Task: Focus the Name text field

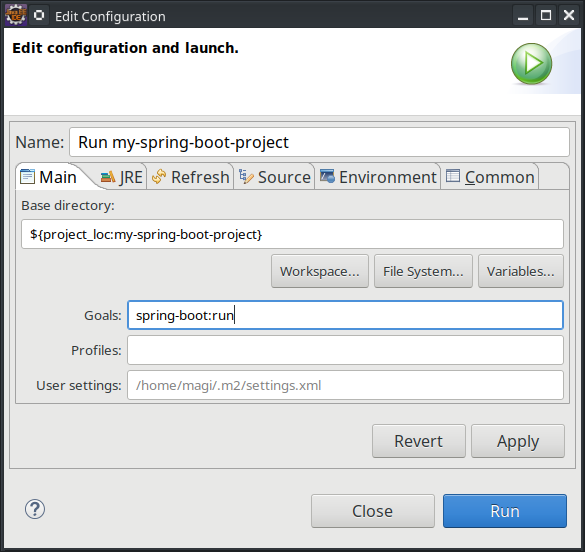Action: tap(319, 142)
